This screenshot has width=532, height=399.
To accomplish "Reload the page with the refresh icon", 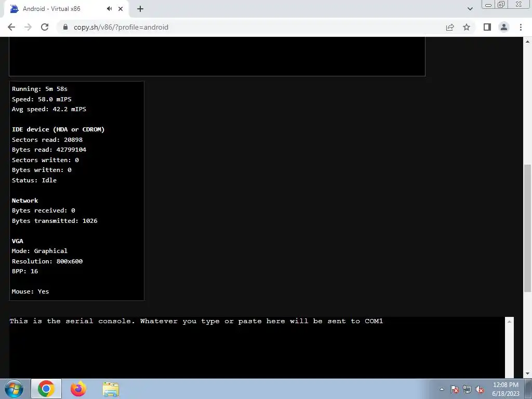I will 45,27.
